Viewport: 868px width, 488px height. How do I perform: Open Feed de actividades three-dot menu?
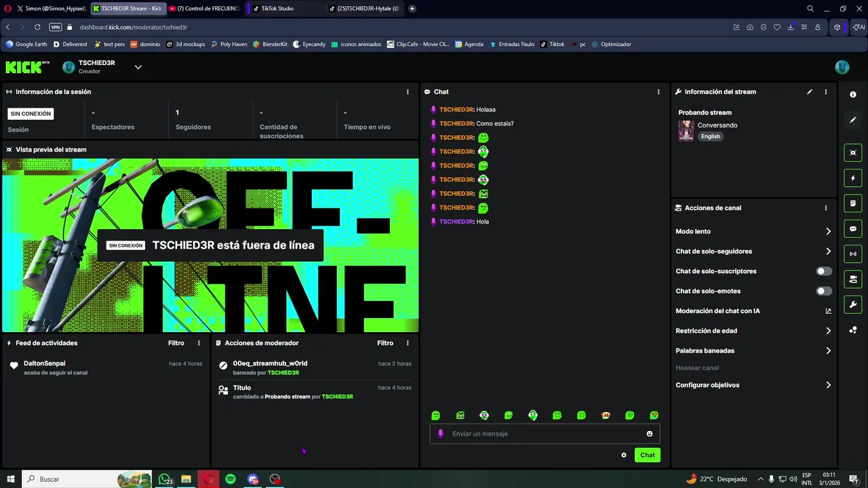199,343
